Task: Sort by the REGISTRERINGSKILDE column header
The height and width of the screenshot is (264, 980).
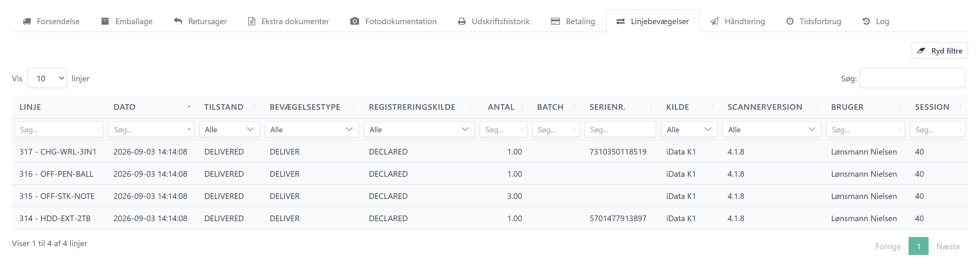Action: click(x=419, y=107)
